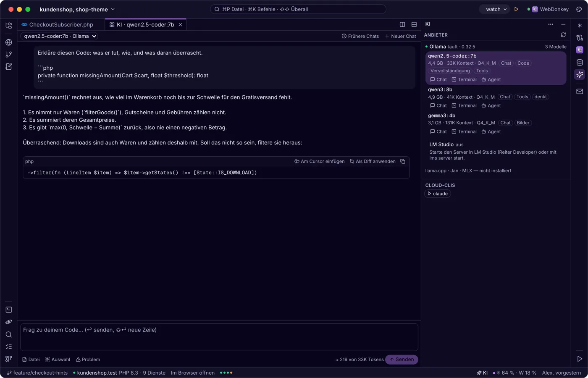Click the Datei Befehle Überall search bar
This screenshot has width=588, height=378.
[298, 9]
